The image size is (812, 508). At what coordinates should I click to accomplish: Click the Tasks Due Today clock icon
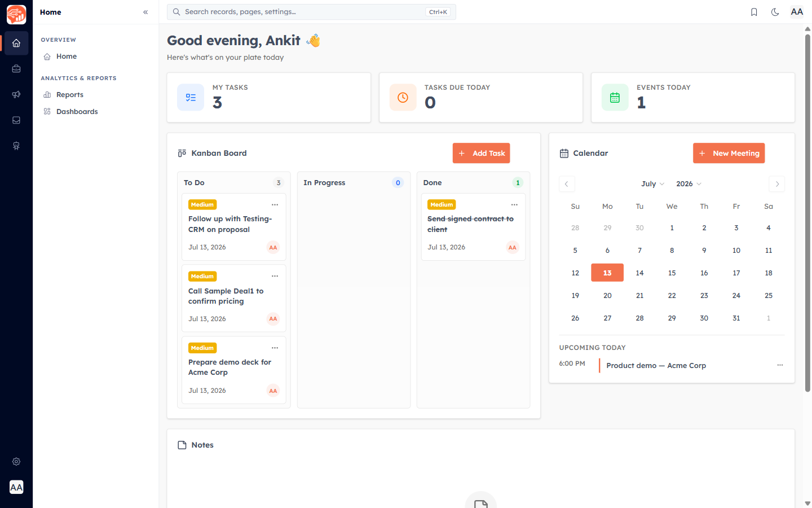coord(403,98)
